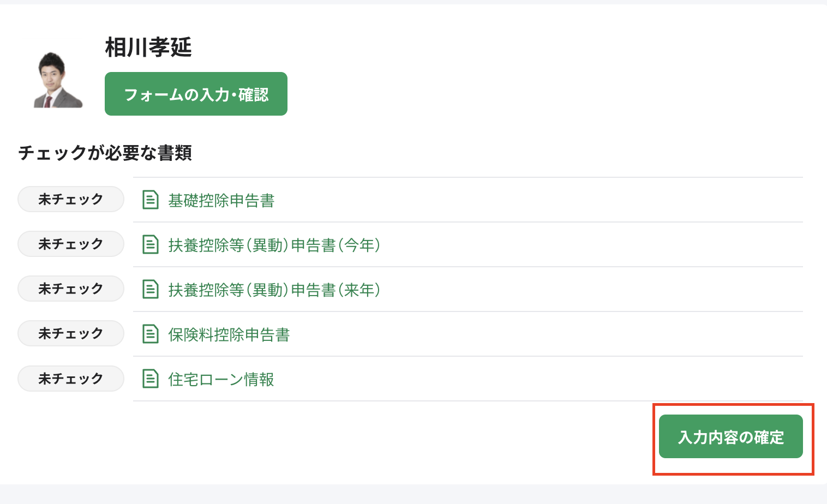
Task: Click the profile photo of 相川孝延
Action: (56, 79)
